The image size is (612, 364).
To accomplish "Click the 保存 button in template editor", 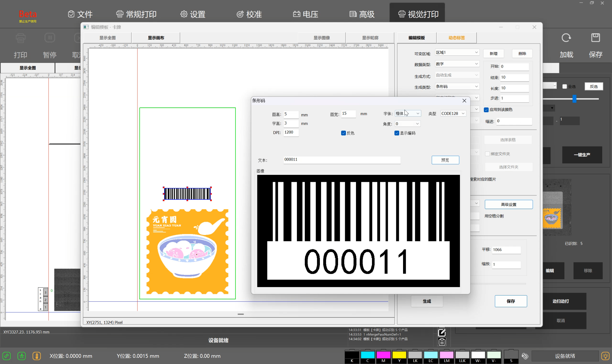I will (511, 301).
